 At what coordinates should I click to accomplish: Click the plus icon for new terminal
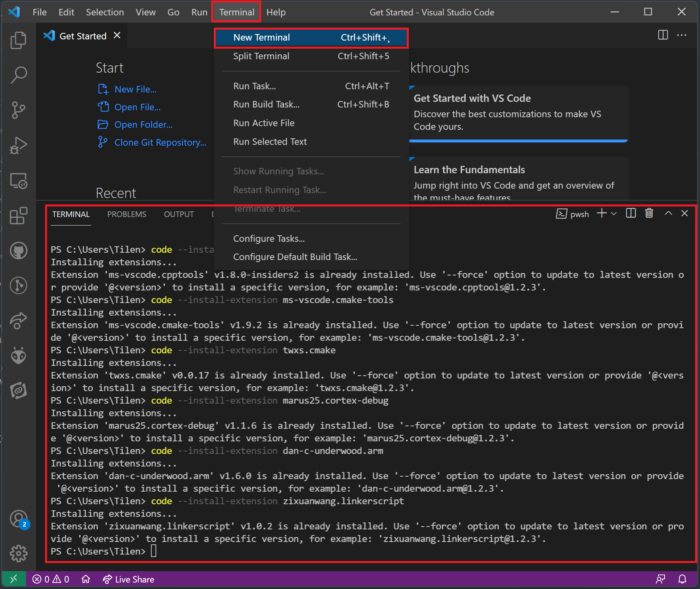602,213
